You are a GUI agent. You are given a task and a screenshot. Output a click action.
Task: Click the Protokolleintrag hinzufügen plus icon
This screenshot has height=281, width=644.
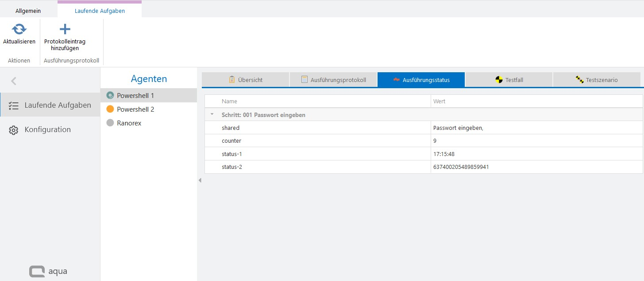click(x=65, y=29)
